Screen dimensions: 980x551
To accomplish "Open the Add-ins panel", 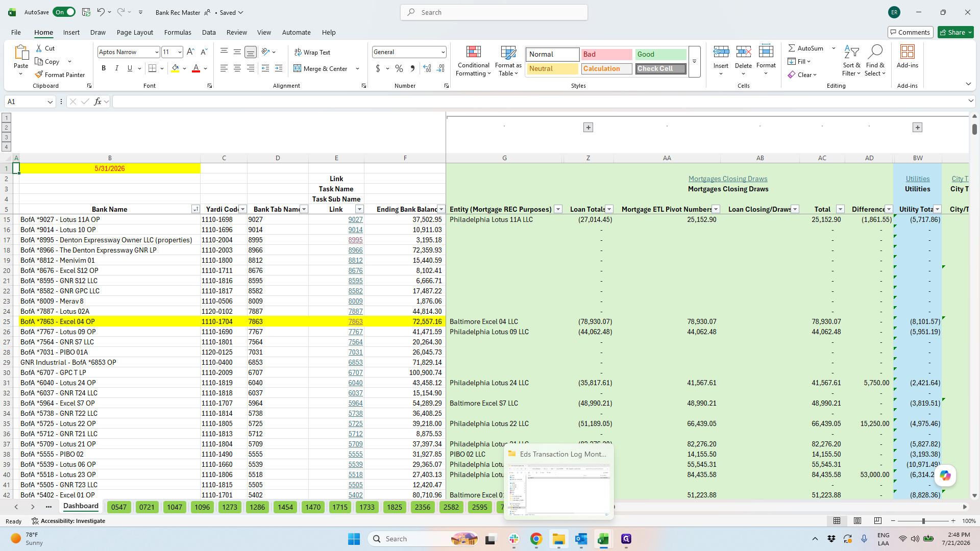I will (907, 57).
